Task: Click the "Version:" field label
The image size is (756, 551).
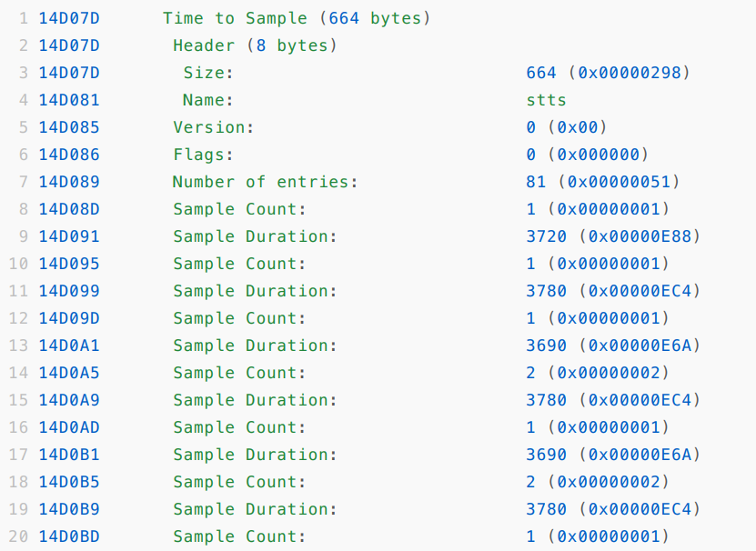Action: tap(214, 127)
